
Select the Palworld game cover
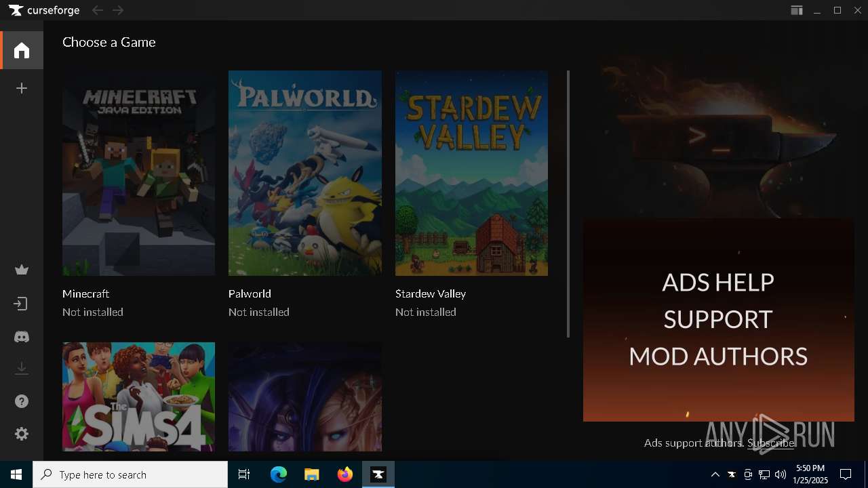pyautogui.click(x=305, y=173)
